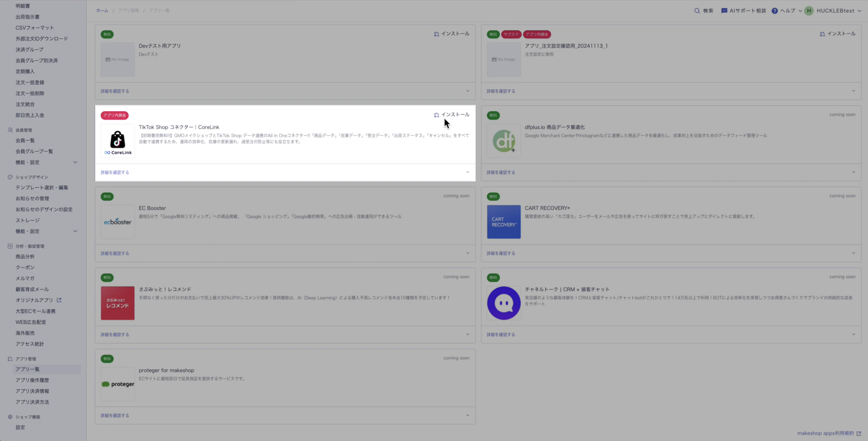The width and height of the screenshot is (868, 441).
Task: Click install icon on TikTok Shop connector
Action: 436,115
